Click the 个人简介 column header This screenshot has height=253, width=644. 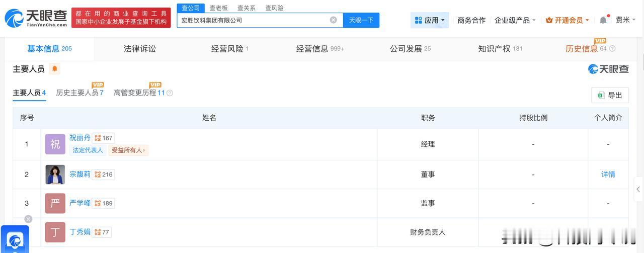608,118
